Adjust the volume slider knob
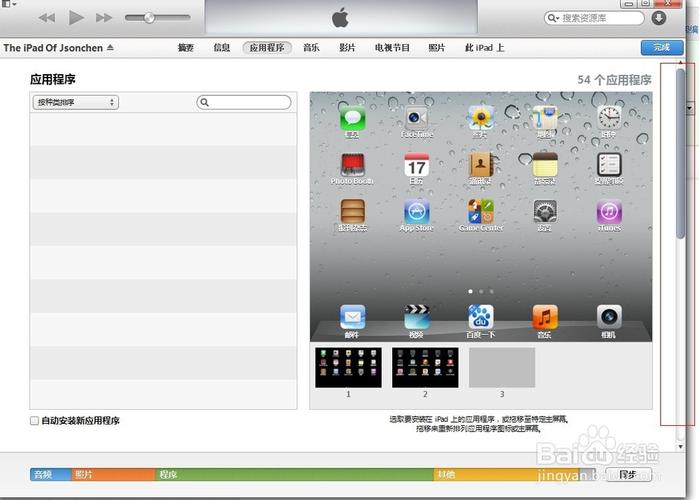The width and height of the screenshot is (699, 500). point(149,18)
